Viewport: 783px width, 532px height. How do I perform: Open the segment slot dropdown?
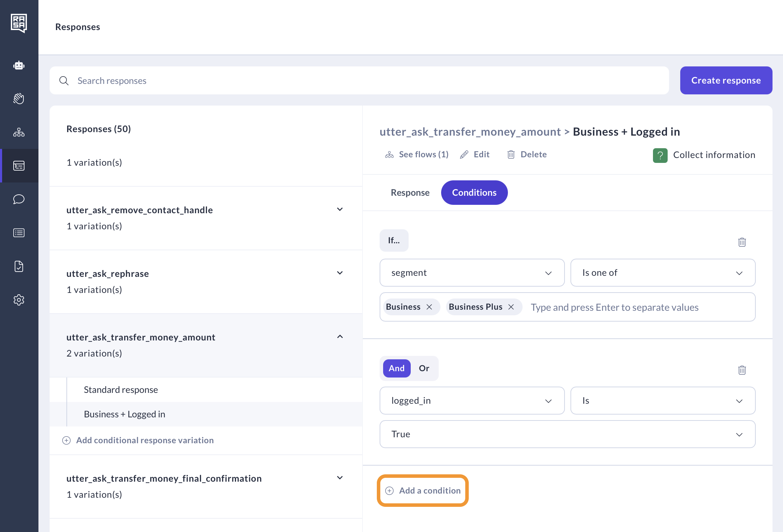point(472,273)
